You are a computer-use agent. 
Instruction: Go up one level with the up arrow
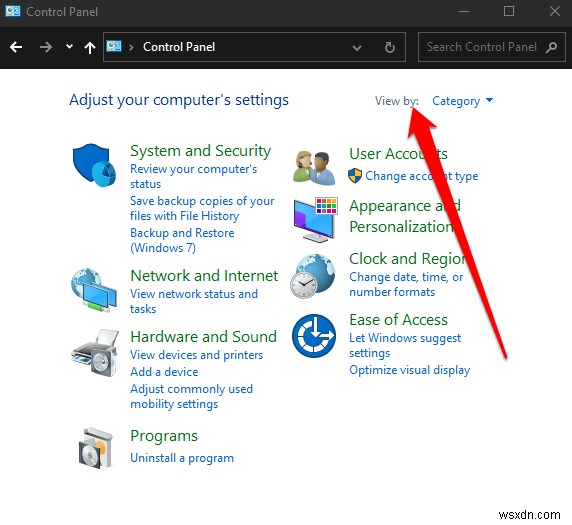(x=90, y=47)
